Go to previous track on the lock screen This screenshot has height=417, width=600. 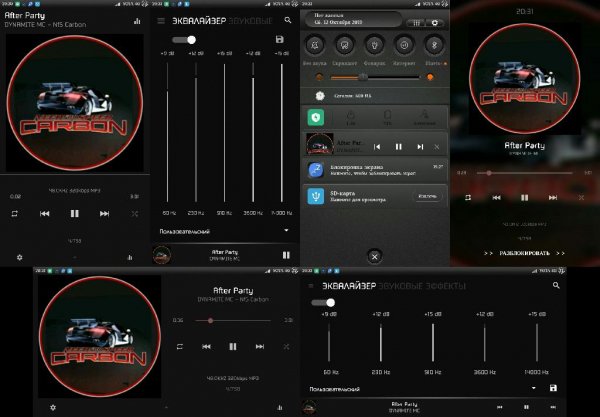coord(496,197)
